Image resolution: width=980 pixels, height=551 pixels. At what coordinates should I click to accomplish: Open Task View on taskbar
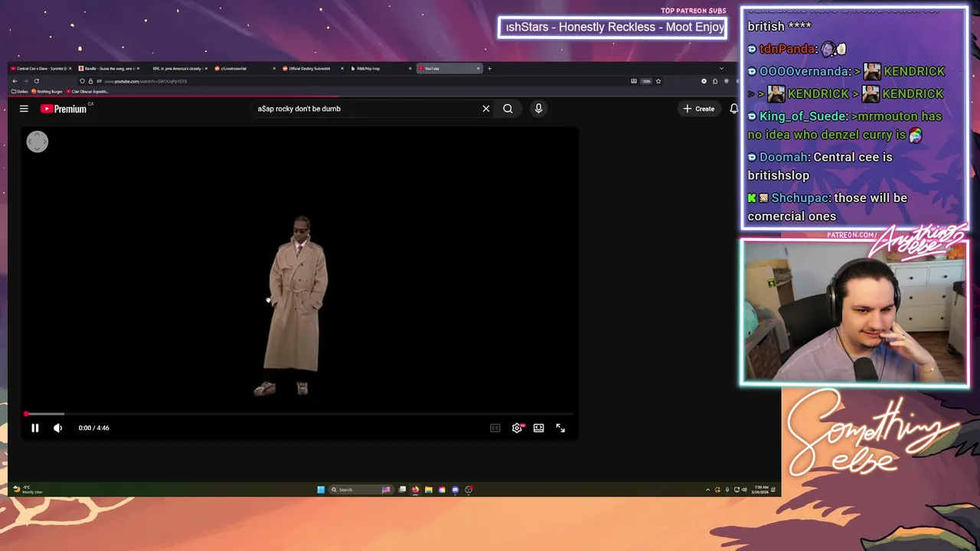(x=402, y=490)
